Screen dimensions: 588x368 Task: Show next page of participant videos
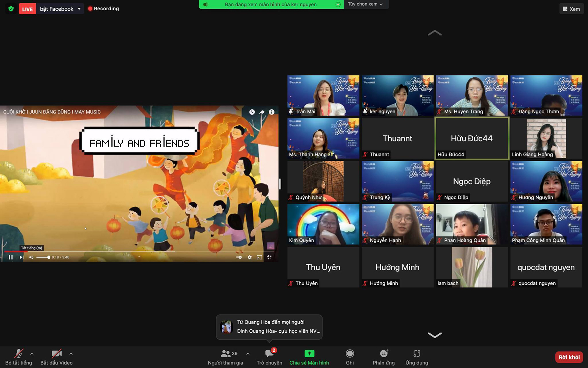tap(435, 335)
